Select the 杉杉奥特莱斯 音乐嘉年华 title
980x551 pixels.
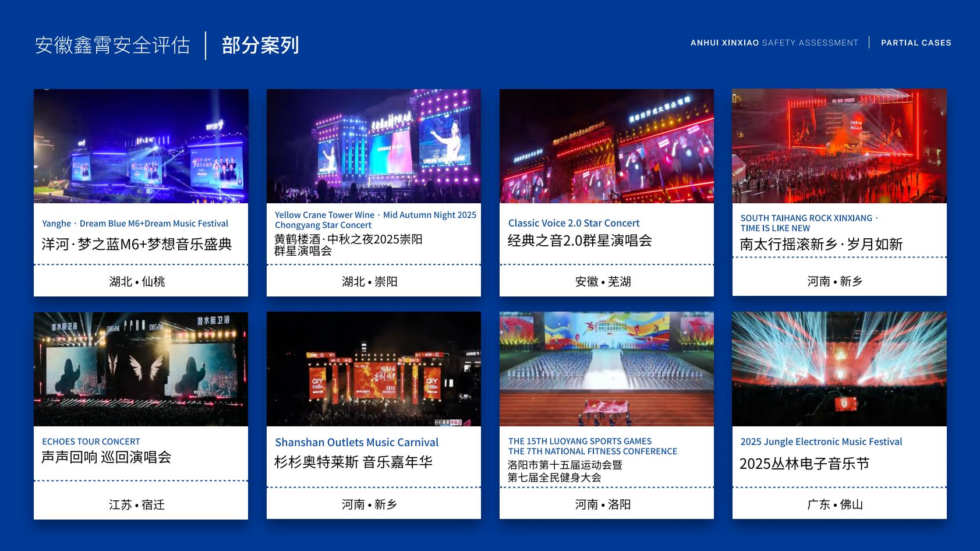tap(353, 462)
